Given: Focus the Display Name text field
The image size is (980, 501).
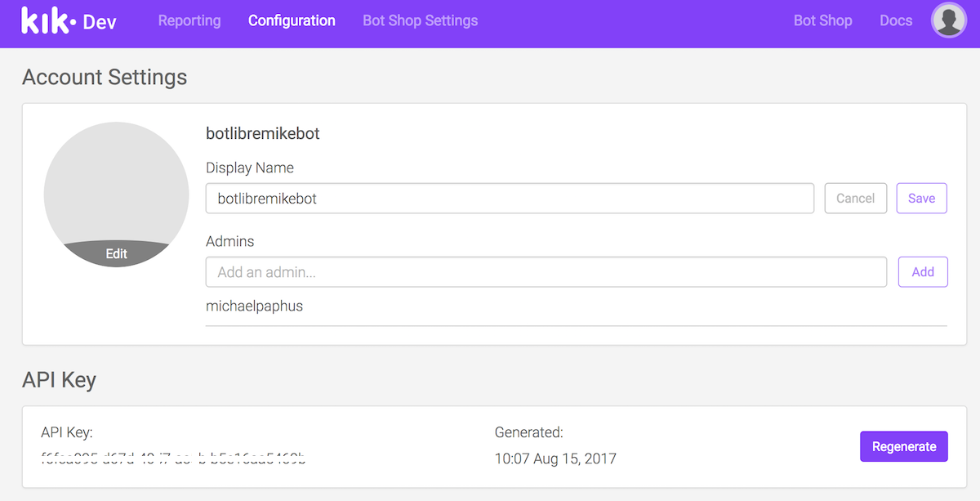Looking at the screenshot, I should point(510,199).
